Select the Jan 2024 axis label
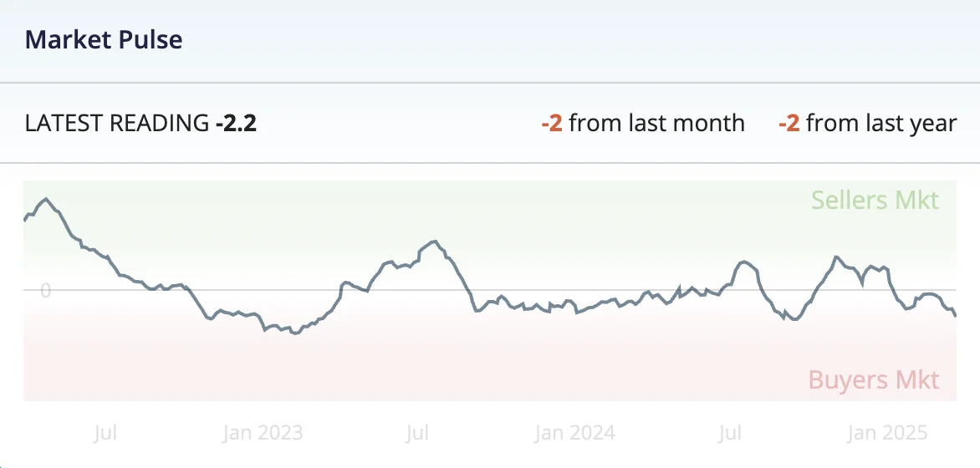The height and width of the screenshot is (468, 980). coord(574,433)
